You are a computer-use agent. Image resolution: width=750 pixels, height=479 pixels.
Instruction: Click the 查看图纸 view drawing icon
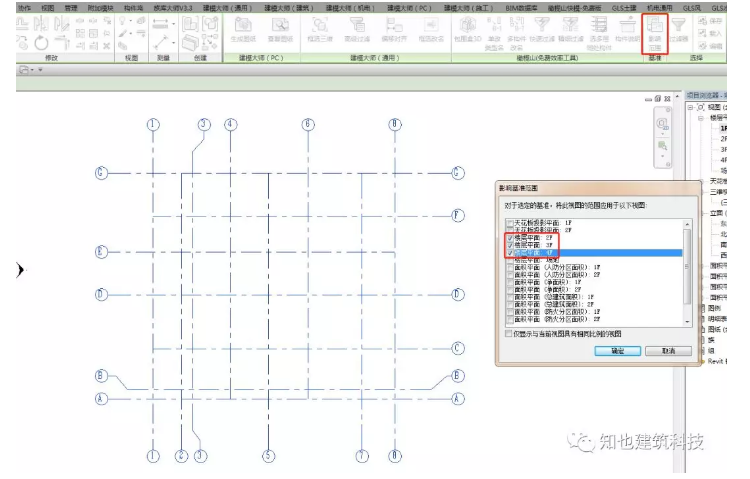[x=280, y=30]
